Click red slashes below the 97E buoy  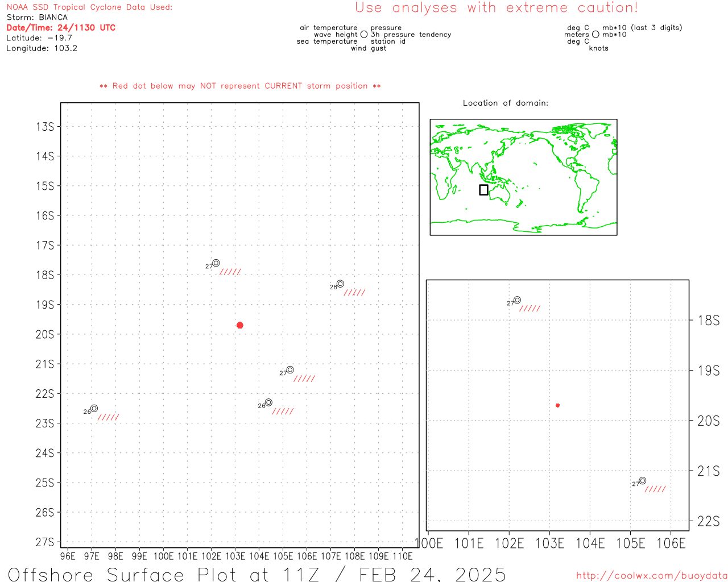[109, 417]
